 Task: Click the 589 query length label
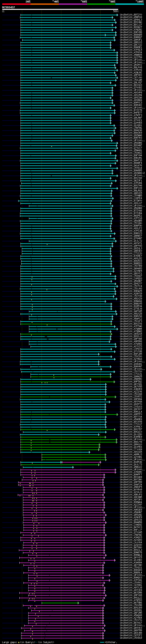click(115, 11)
